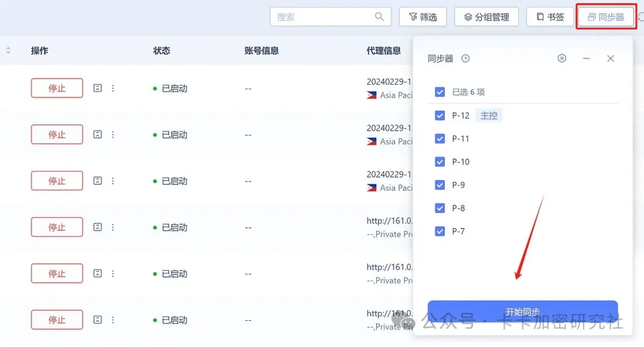644x347 pixels.
Task: Deselect the P-7 checkbox
Action: tap(440, 231)
